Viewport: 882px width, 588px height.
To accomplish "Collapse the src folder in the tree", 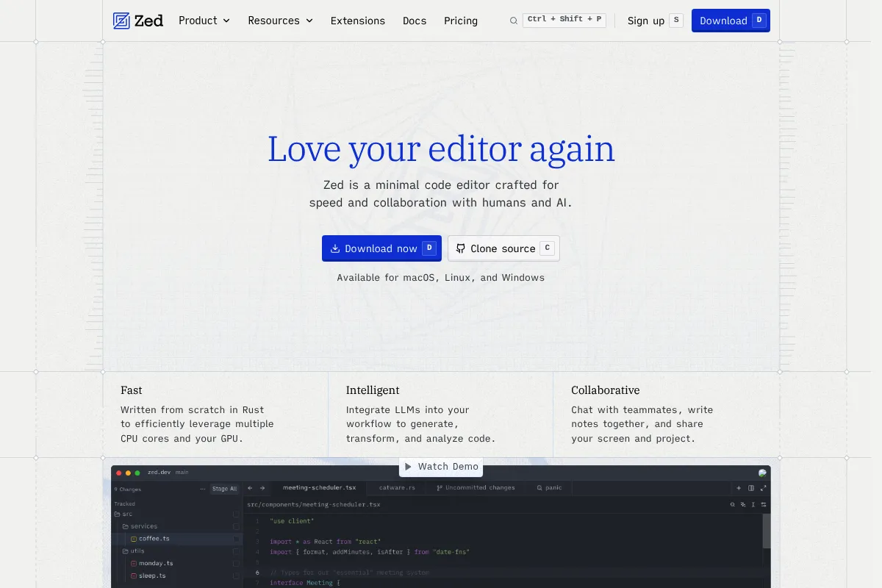I will (123, 514).
